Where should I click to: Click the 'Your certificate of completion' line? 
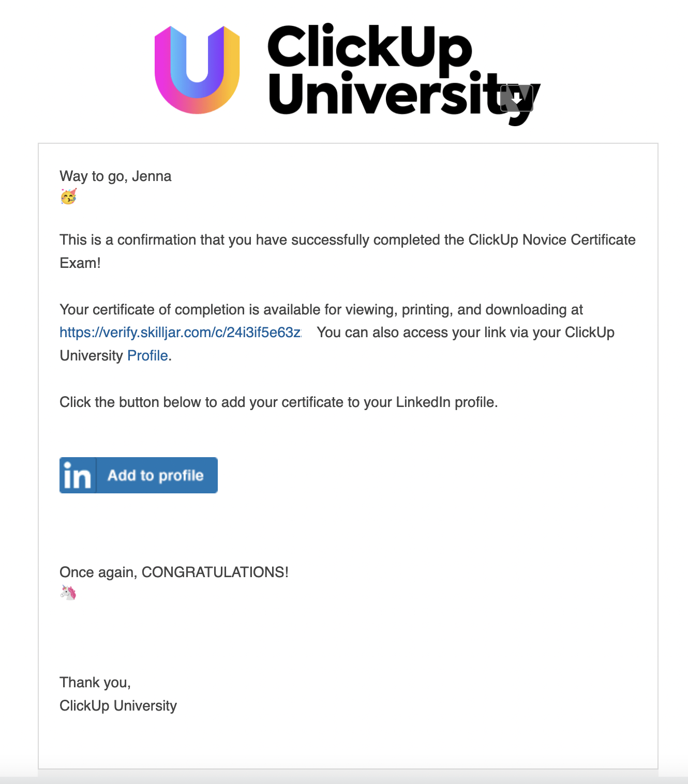pos(321,310)
